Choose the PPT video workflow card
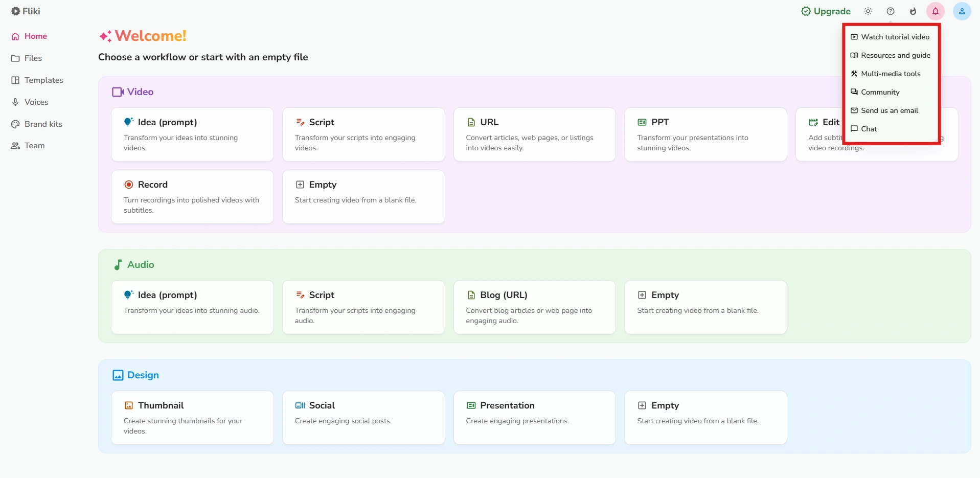Image resolution: width=980 pixels, height=478 pixels. (x=705, y=134)
